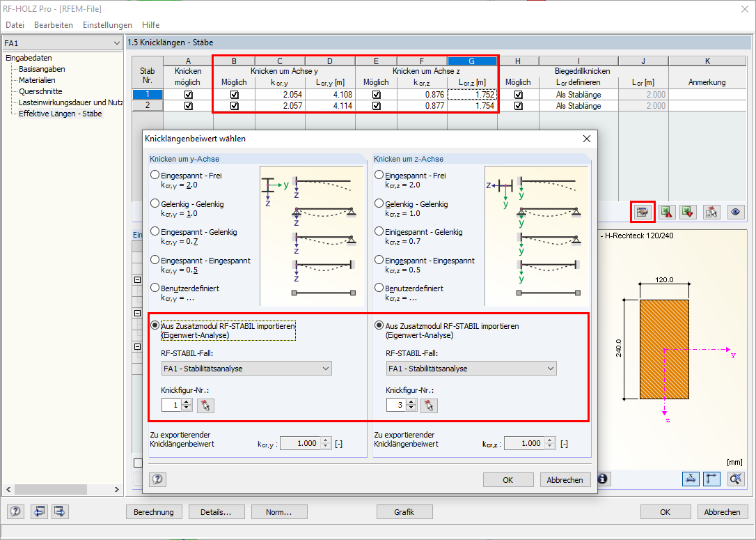Open z-axis RF-STABIL-Fall dropdown

point(471,368)
